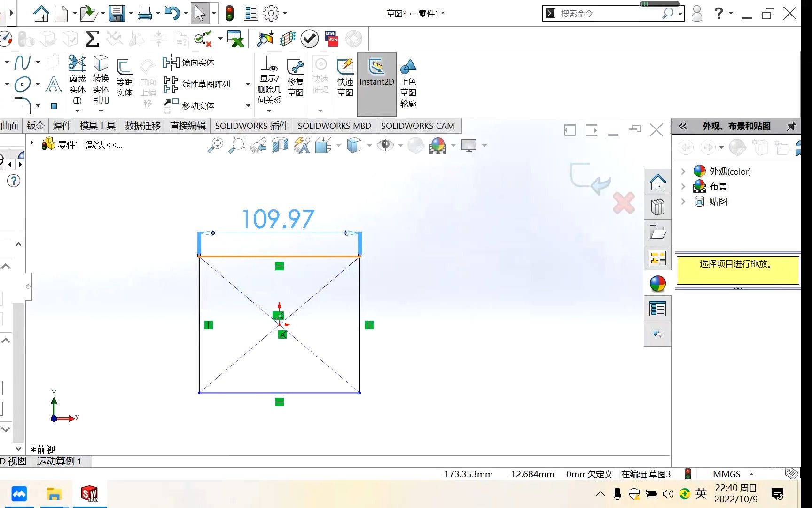Click the View Orientation cube icon
The image size is (812, 508).
point(323,145)
